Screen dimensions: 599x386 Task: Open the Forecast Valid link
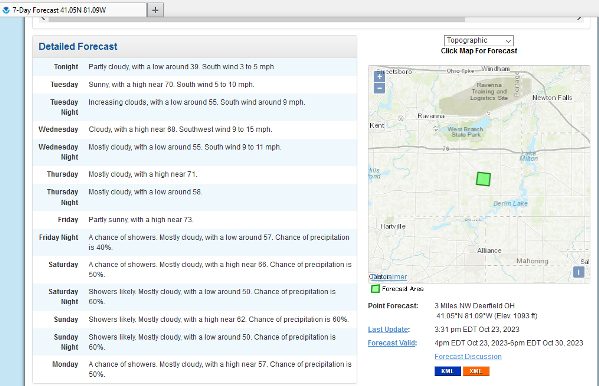(x=392, y=343)
